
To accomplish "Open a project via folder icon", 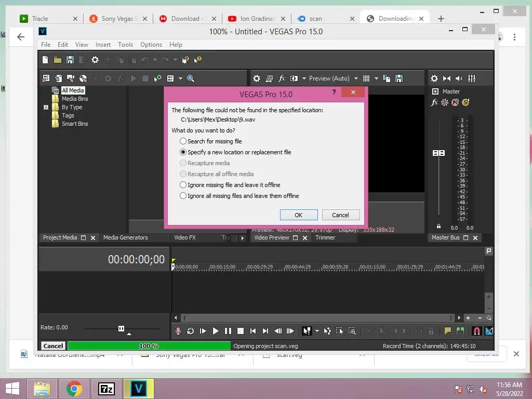I will [x=57, y=60].
